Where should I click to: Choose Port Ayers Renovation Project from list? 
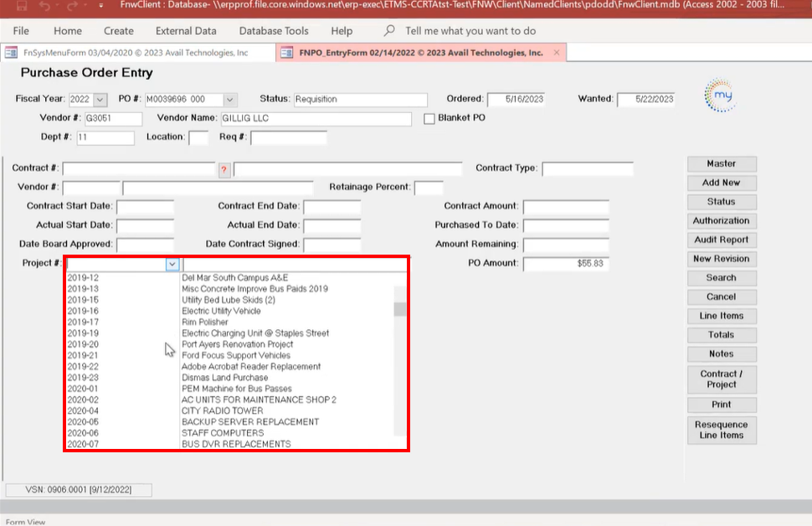[237, 344]
